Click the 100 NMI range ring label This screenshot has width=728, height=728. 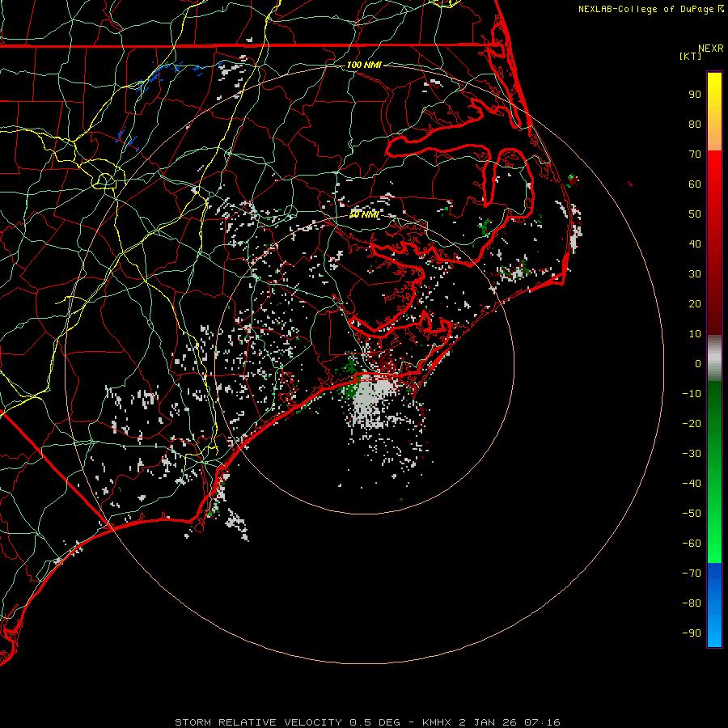[364, 65]
